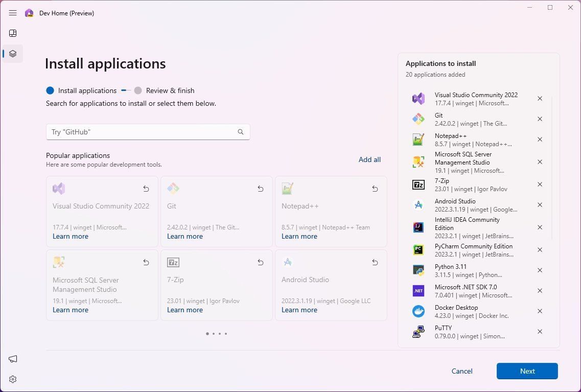Select the Machine configuration sidebar icon
Image resolution: width=581 pixels, height=392 pixels.
pyautogui.click(x=13, y=54)
